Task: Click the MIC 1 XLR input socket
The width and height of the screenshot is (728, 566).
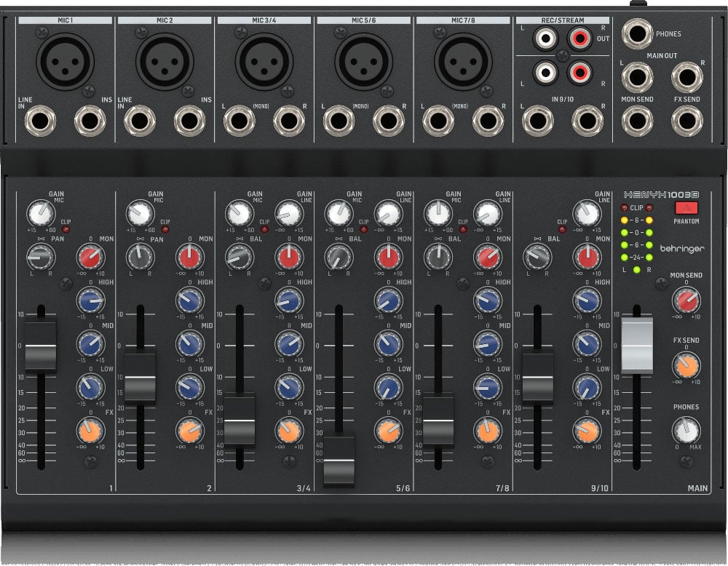Action: click(x=65, y=61)
